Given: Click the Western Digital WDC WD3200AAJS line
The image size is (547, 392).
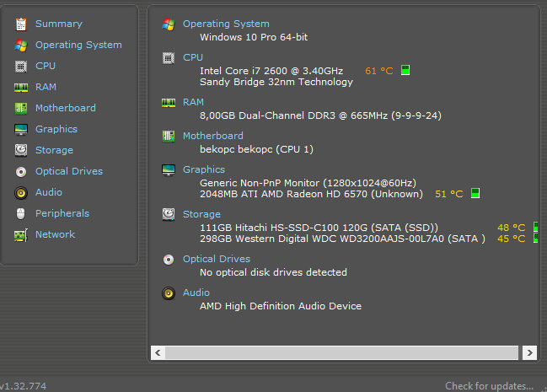Looking at the screenshot, I should point(342,239).
